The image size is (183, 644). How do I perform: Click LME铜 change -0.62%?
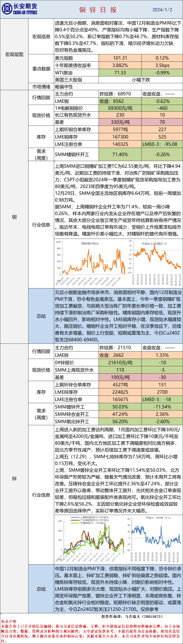point(162,101)
